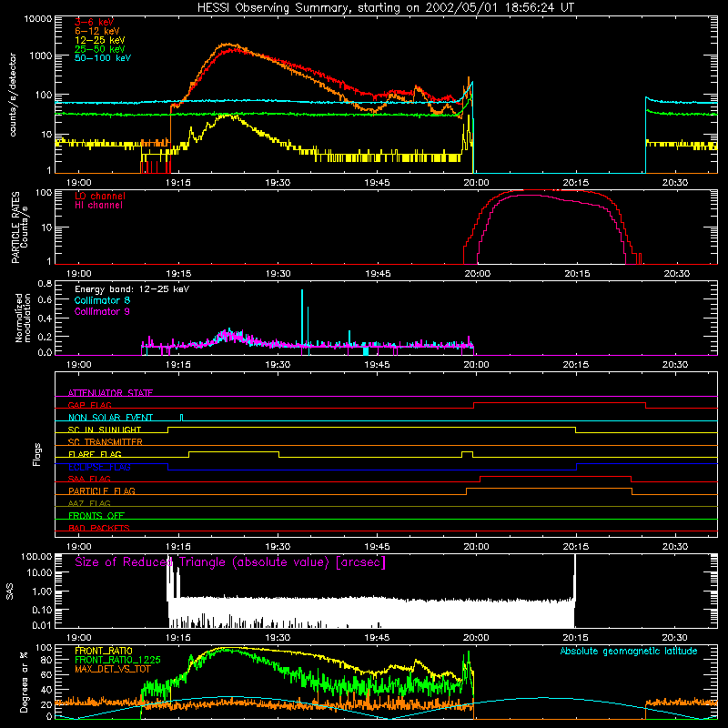Click Size of Reduced Triangle caption
The width and height of the screenshot is (728, 728).
pos(230,562)
